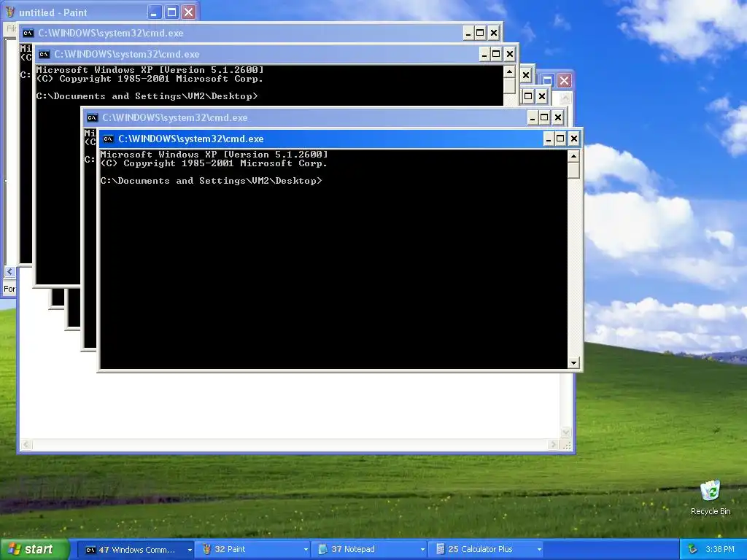Click the cmd icon of the window directly behind the active one

click(93, 117)
